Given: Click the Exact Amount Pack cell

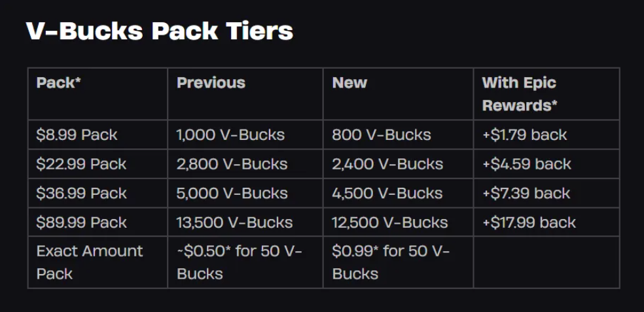Looking at the screenshot, I should pos(98,262).
